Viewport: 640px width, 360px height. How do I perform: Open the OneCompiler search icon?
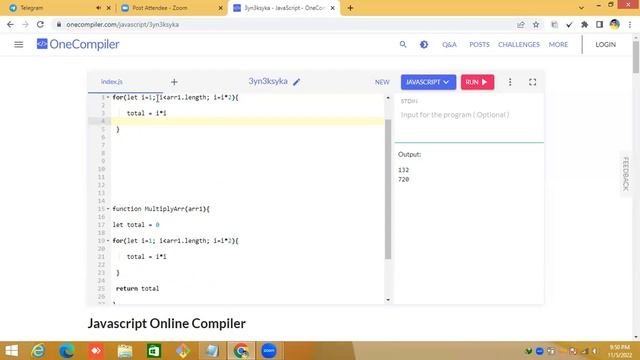[403, 44]
